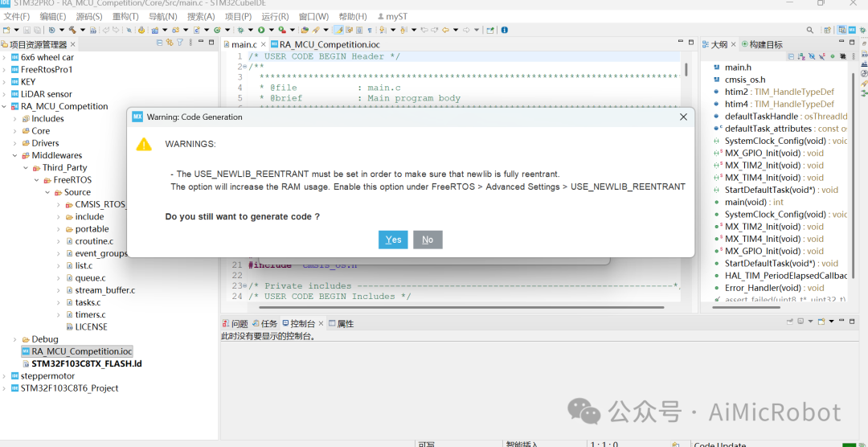The image size is (868, 447).
Task: Click the yellow warning triangle in the dialog
Action: [x=144, y=145]
